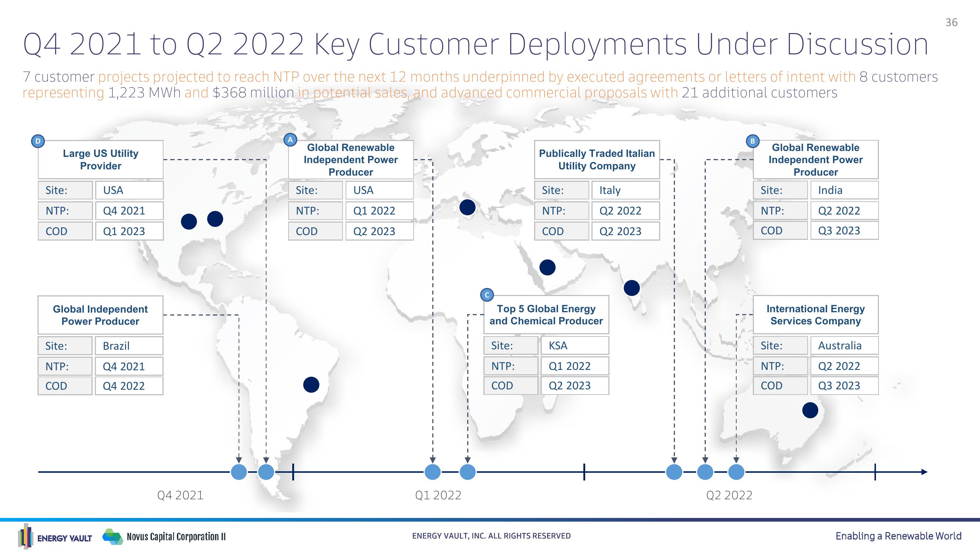Click the KSA site cell
Image resolution: width=980 pixels, height=551 pixels.
point(575,345)
